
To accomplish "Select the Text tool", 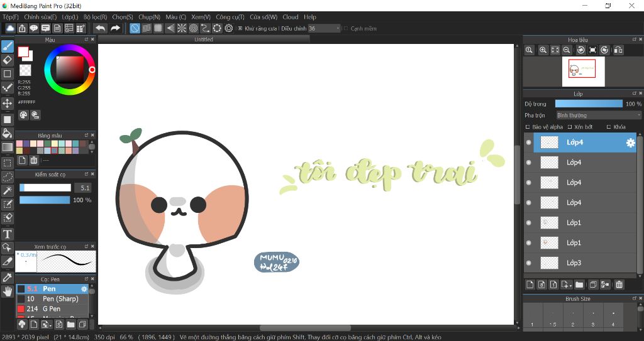I will point(8,234).
